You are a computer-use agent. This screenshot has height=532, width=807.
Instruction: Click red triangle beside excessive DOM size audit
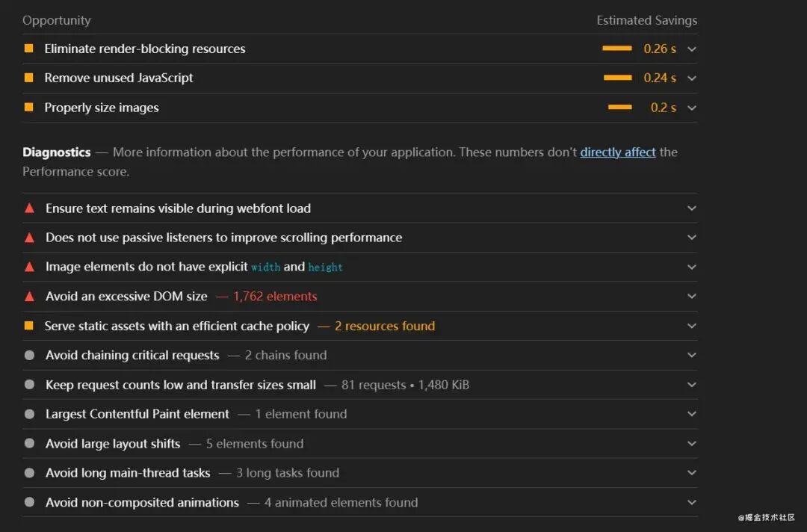coord(29,297)
